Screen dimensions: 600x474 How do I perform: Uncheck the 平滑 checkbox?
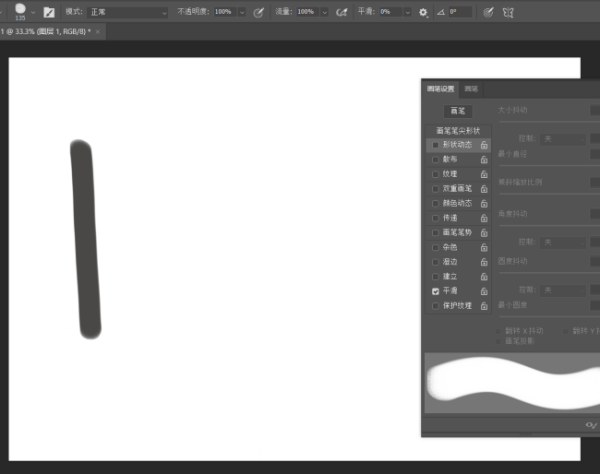[x=435, y=292]
